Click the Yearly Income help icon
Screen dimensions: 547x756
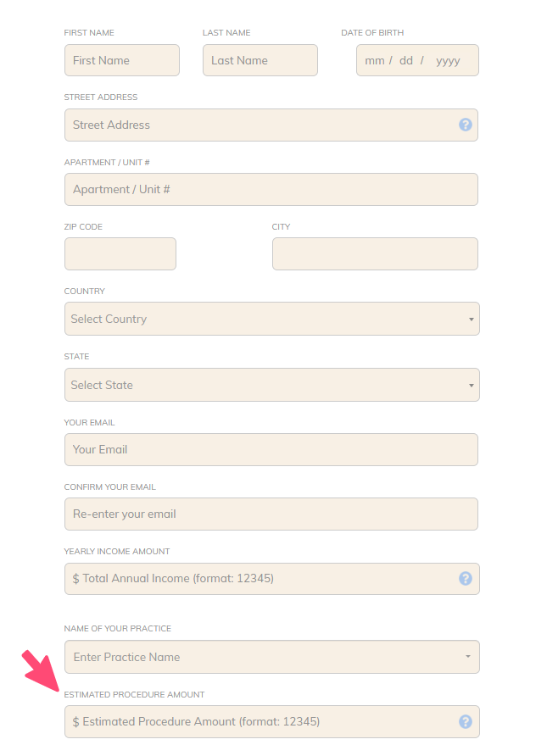tap(466, 579)
